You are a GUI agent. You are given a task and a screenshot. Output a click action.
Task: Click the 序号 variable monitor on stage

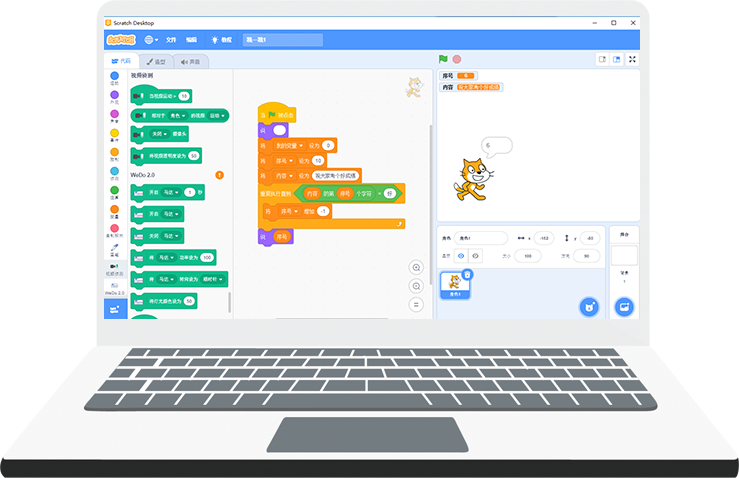pyautogui.click(x=459, y=75)
